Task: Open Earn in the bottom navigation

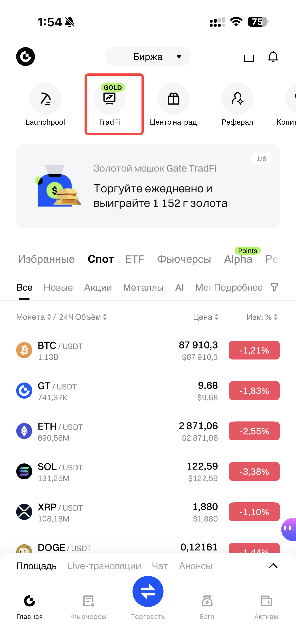Action: coord(207,607)
